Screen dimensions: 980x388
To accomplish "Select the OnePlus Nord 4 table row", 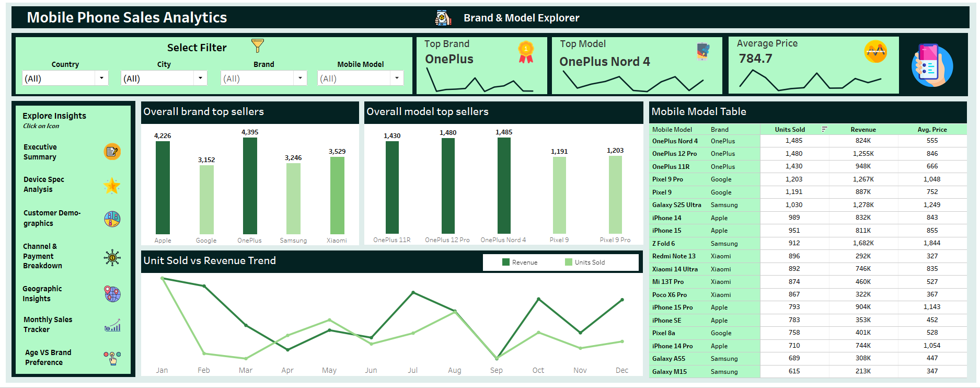I will (x=808, y=141).
